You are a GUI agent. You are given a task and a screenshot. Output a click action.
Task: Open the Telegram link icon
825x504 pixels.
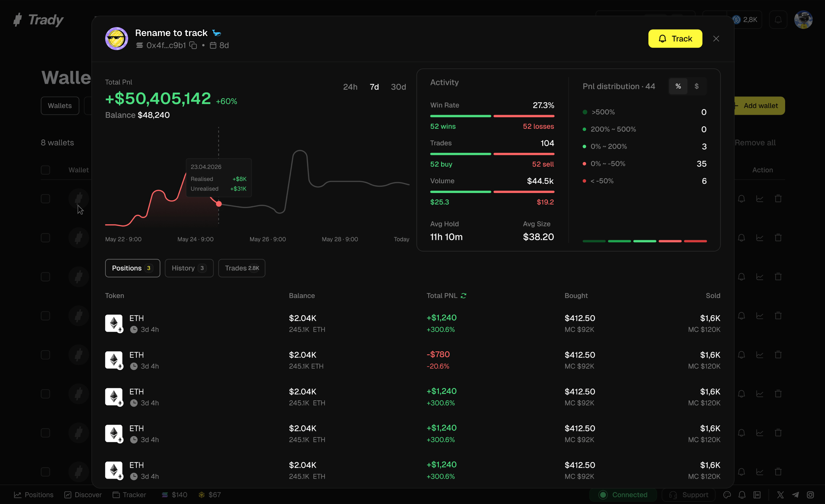[x=796, y=495]
